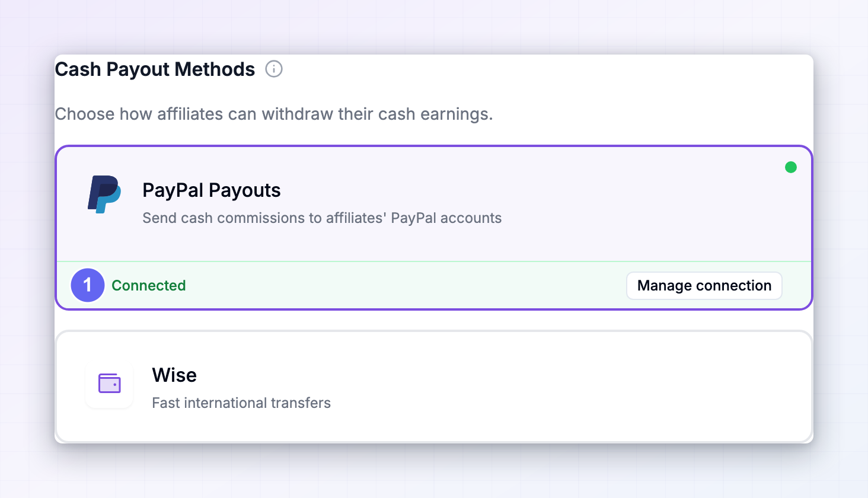Click the green status dot on PayPal card
Image resolution: width=868 pixels, height=498 pixels.
pyautogui.click(x=791, y=167)
